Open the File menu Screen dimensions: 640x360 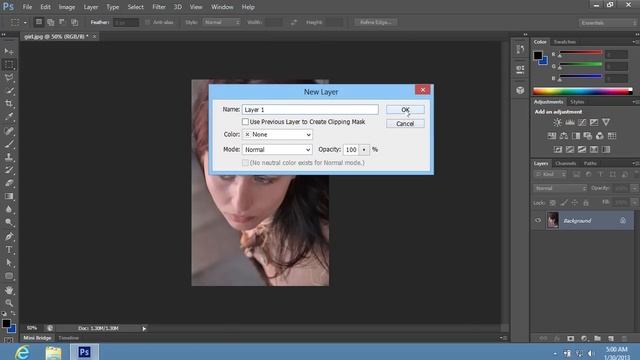(x=27, y=7)
